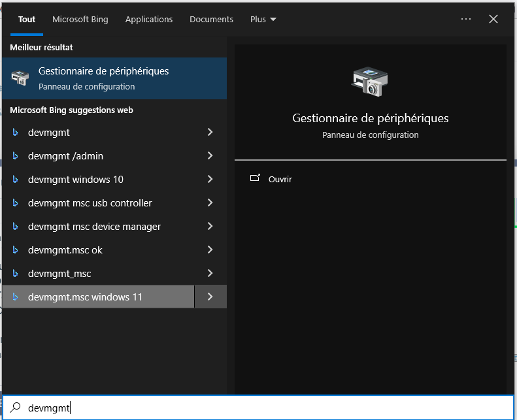This screenshot has height=420, width=517.
Task: Expand the arrow next to devmgmt suggestion
Action: [210, 133]
